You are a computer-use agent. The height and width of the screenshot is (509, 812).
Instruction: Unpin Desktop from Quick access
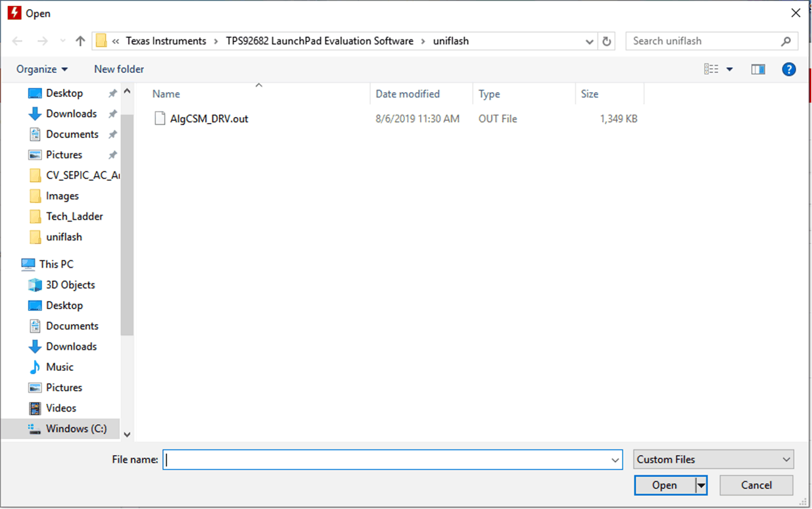(112, 93)
